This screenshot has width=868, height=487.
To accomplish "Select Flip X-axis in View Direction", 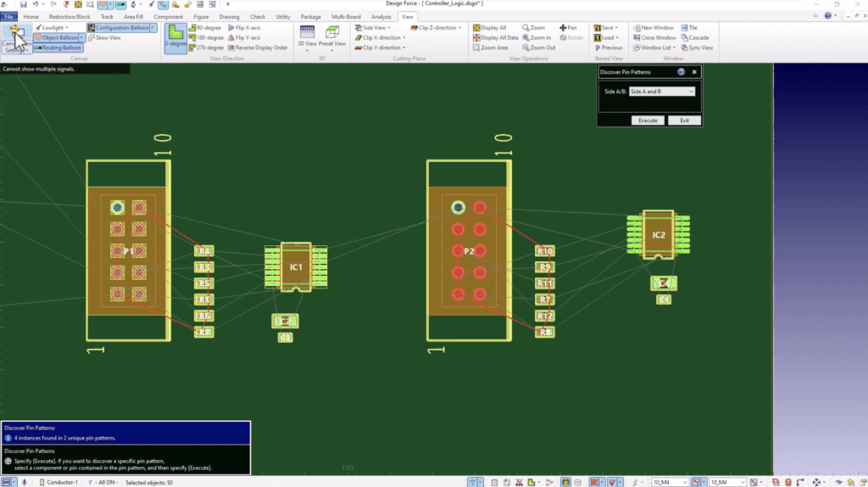I will (248, 28).
